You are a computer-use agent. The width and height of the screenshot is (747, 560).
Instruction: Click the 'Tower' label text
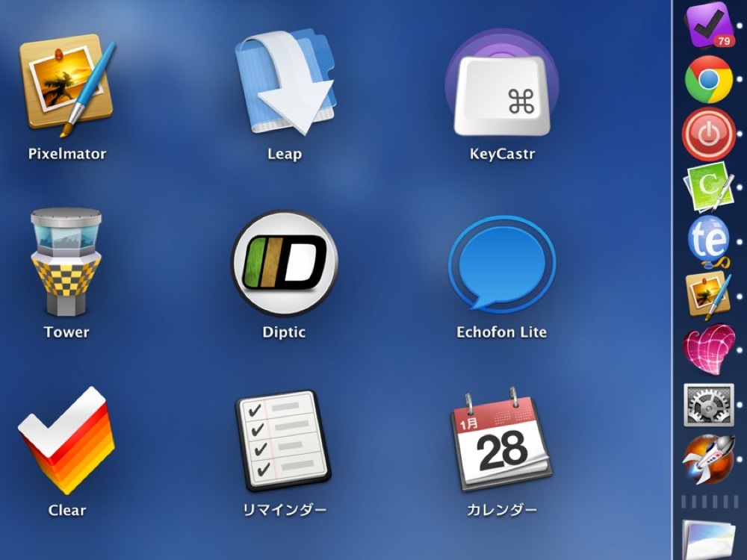coord(66,332)
